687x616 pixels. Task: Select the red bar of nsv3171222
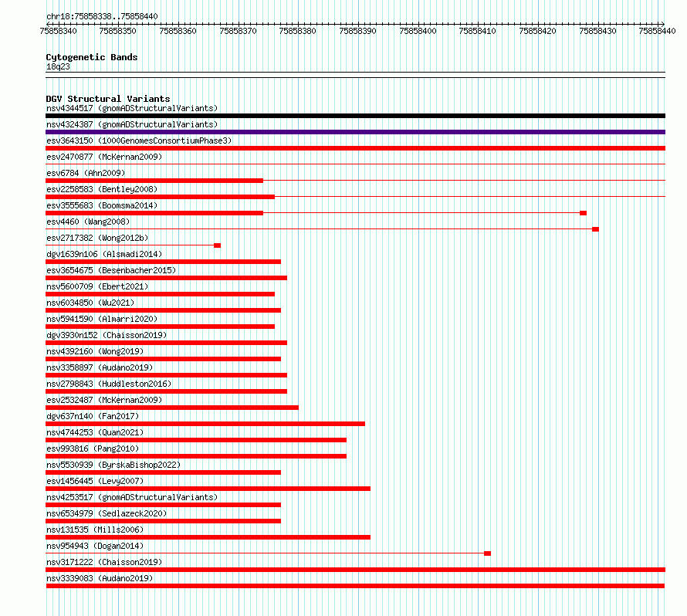point(355,570)
